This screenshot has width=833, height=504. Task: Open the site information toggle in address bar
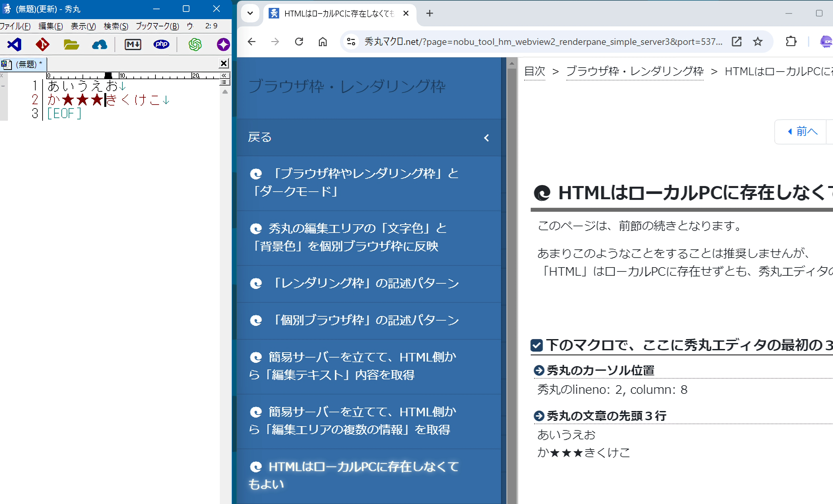coord(351,42)
